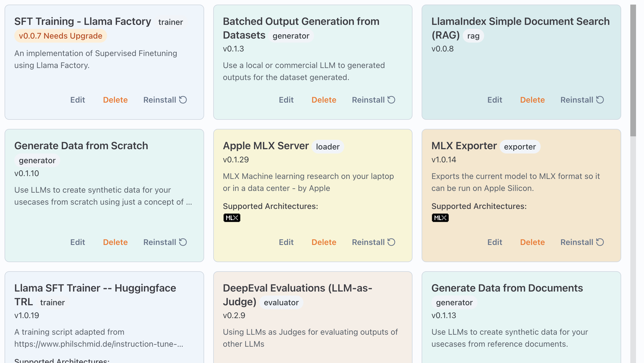Click the vertical scrollbar thumb on the right
644x363 pixels.
pos(633,70)
